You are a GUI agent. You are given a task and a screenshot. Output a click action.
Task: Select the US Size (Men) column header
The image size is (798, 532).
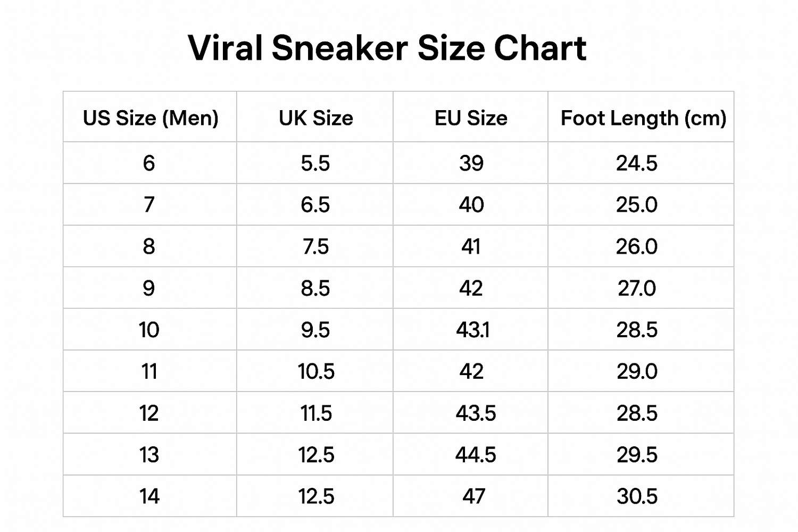tap(151, 118)
